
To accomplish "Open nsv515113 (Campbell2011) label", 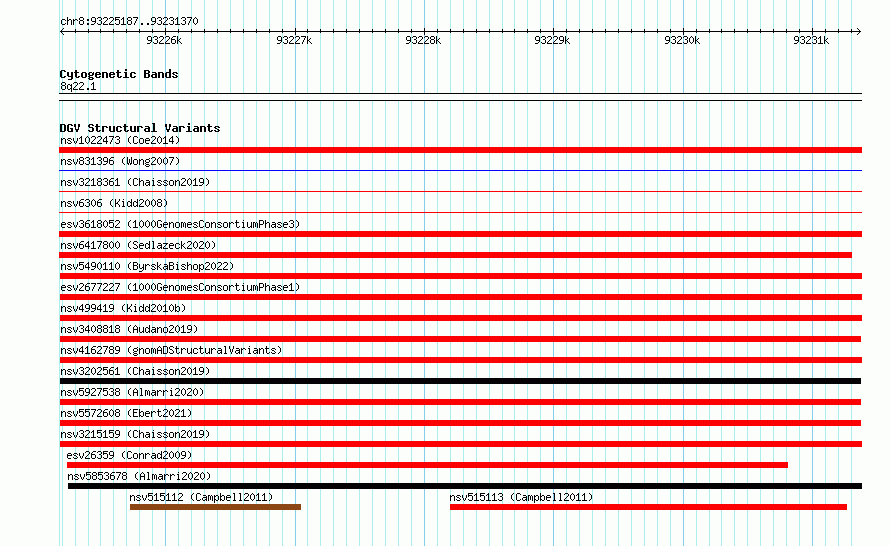I will (521, 497).
